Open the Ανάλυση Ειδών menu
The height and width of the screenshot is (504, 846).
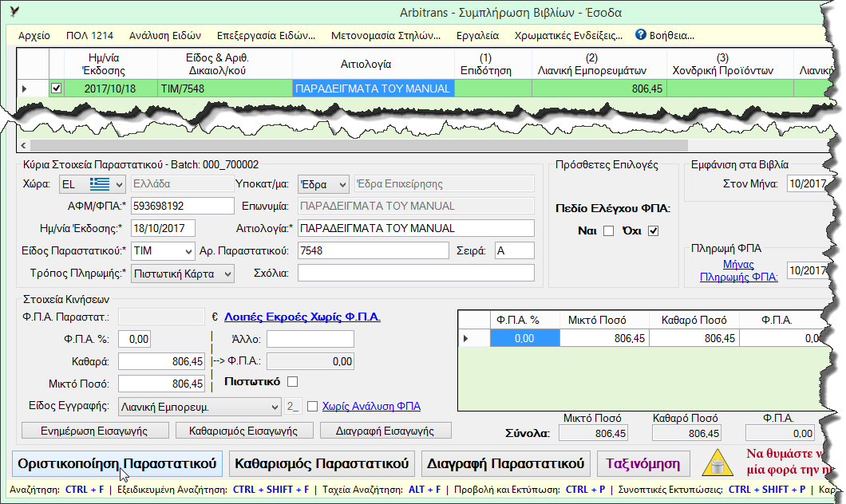pos(165,36)
